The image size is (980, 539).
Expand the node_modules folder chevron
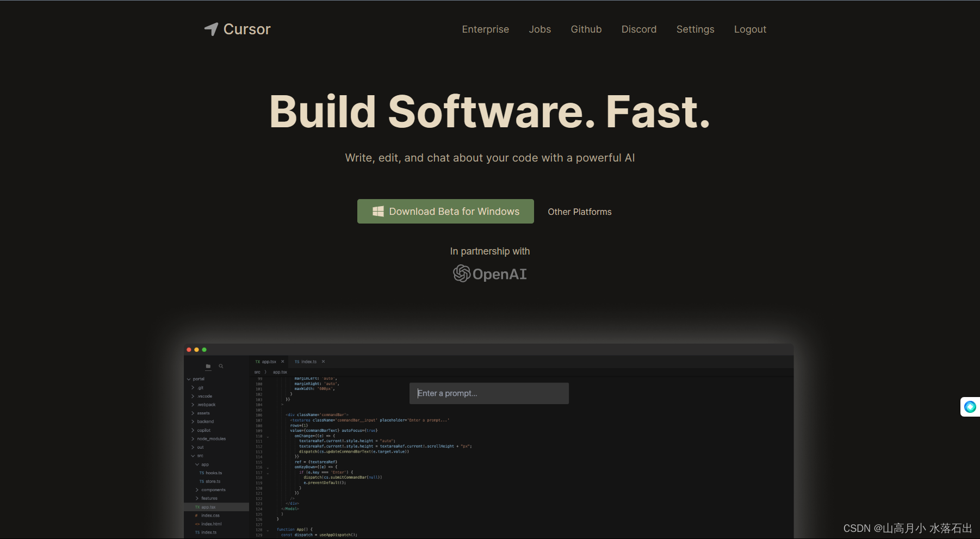(x=193, y=439)
